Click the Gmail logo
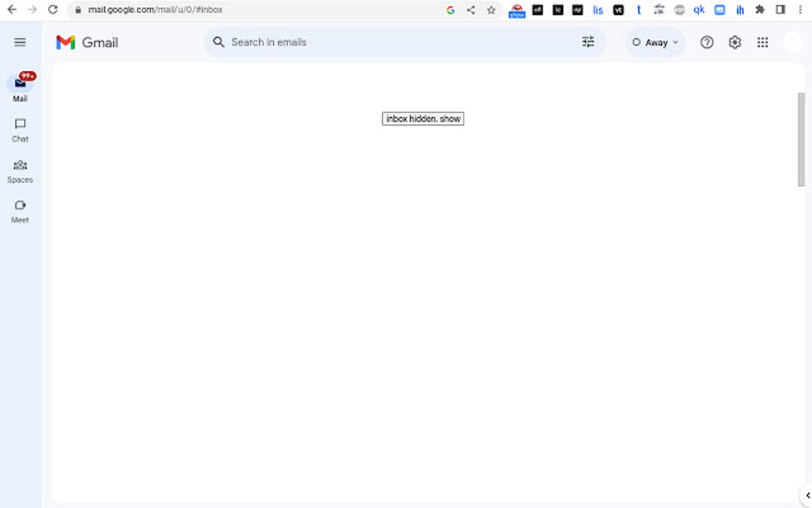Viewport: 812px width, 508px height. [86, 41]
